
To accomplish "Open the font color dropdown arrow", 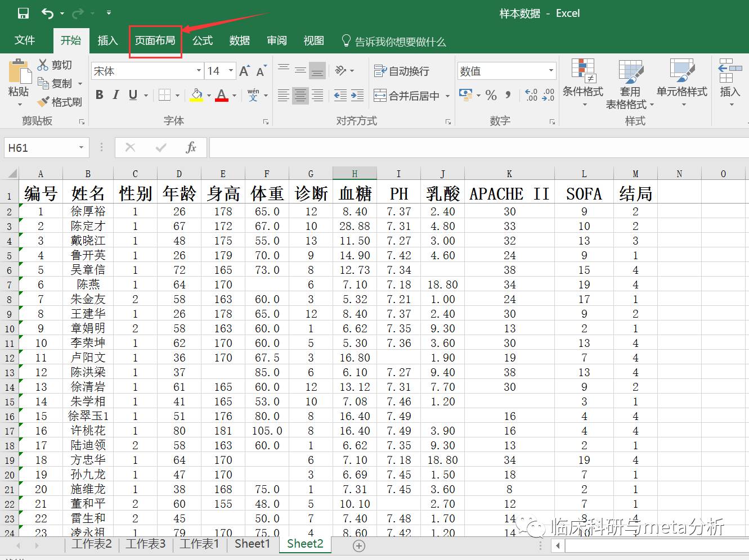I will [x=234, y=96].
